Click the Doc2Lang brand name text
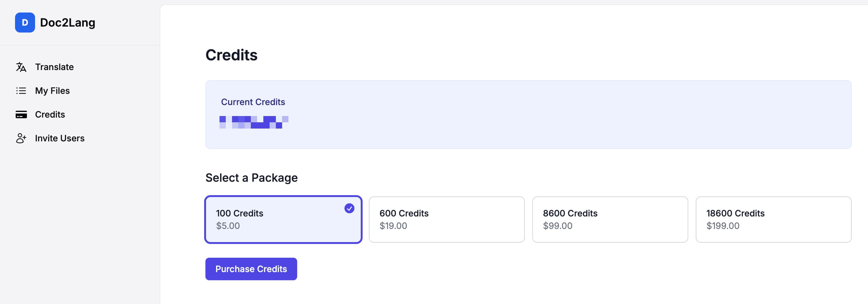This screenshot has height=304, width=868. coord(67,23)
